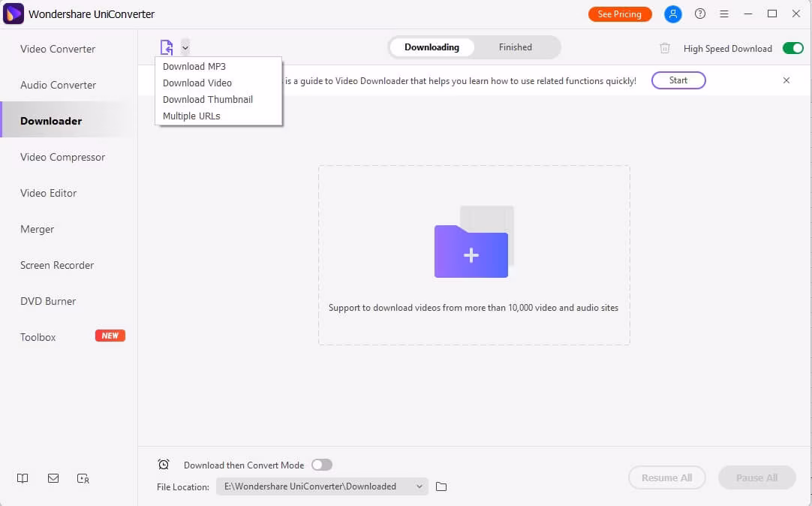Click the supported sites description text
The image size is (812, 506).
click(x=474, y=308)
